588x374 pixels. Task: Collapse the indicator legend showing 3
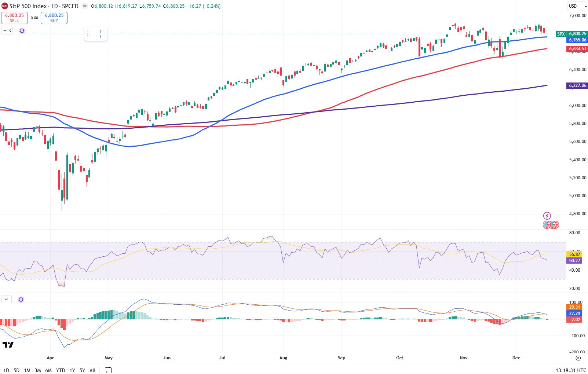click(7, 31)
